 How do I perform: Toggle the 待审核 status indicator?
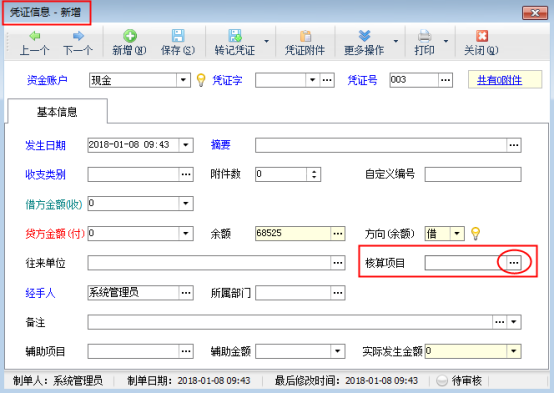pyautogui.click(x=442, y=381)
